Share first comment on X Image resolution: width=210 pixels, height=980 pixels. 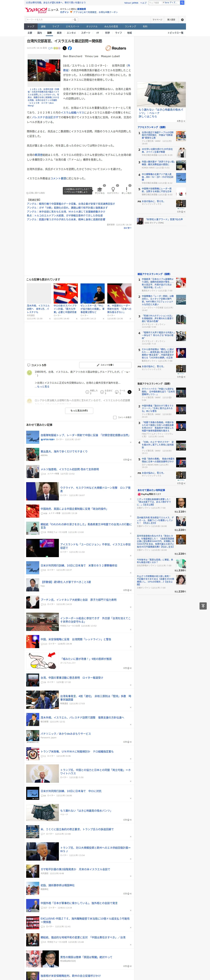[130, 392]
